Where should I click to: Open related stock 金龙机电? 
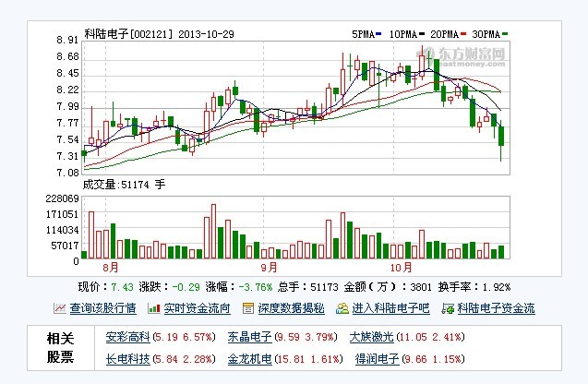coord(249,359)
